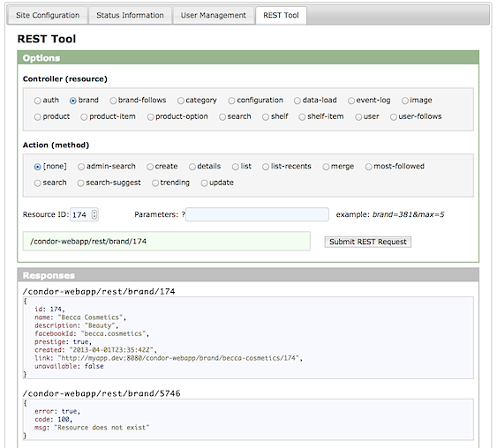Click the Options section header
The image size is (497, 448).
point(248,58)
